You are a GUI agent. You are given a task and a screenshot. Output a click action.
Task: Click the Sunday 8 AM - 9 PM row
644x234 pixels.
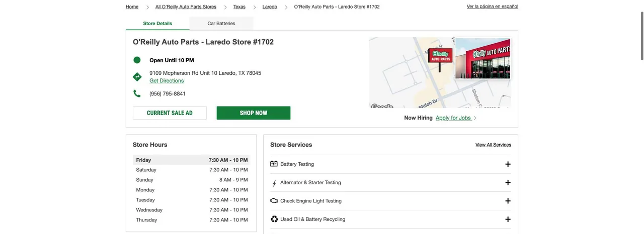pos(192,180)
